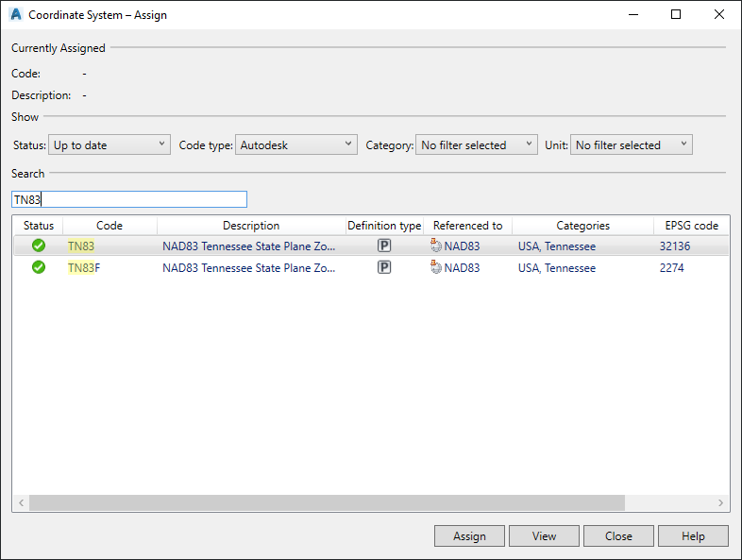The height and width of the screenshot is (560, 742).
Task: Click the Autodesk logo in the title bar
Action: tap(15, 15)
